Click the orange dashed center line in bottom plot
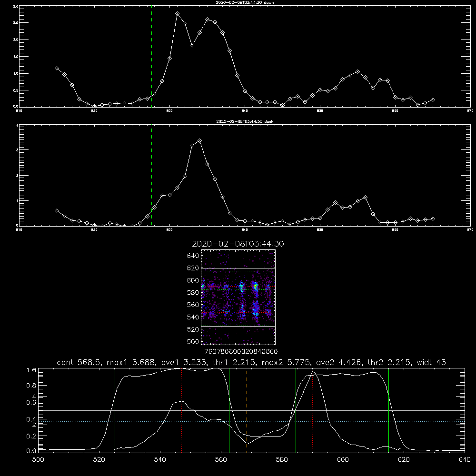 (247, 410)
